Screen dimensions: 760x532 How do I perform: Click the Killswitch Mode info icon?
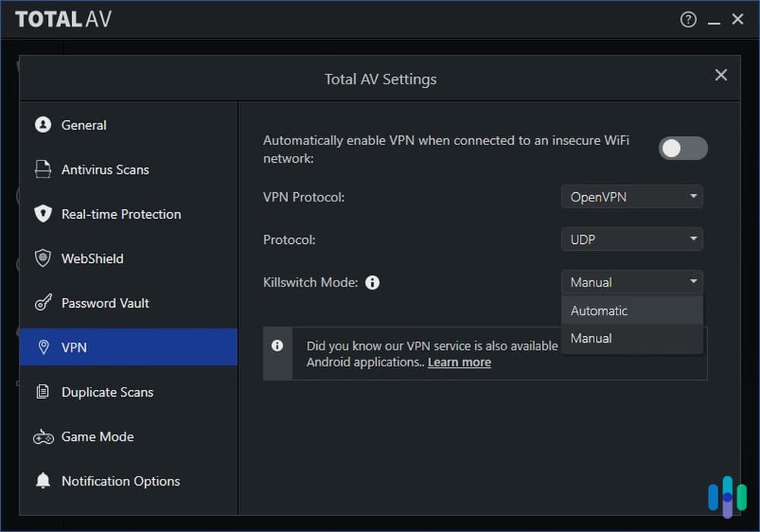(x=372, y=282)
